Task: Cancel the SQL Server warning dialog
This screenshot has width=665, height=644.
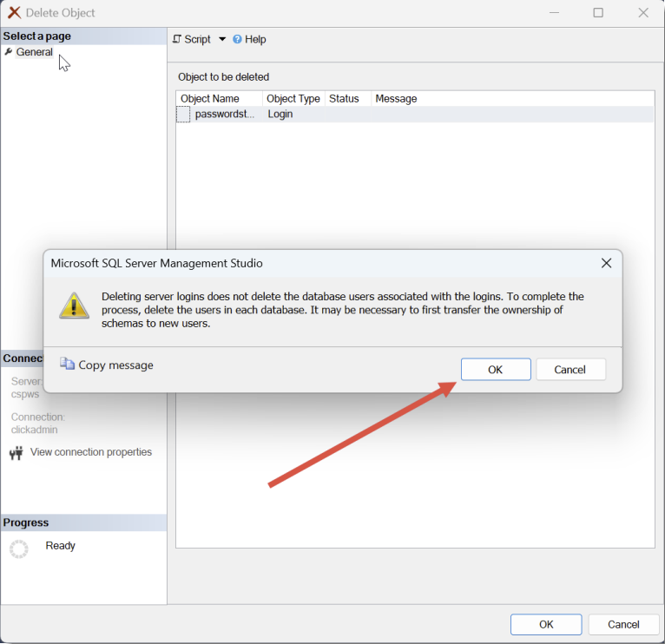Action: 570,369
